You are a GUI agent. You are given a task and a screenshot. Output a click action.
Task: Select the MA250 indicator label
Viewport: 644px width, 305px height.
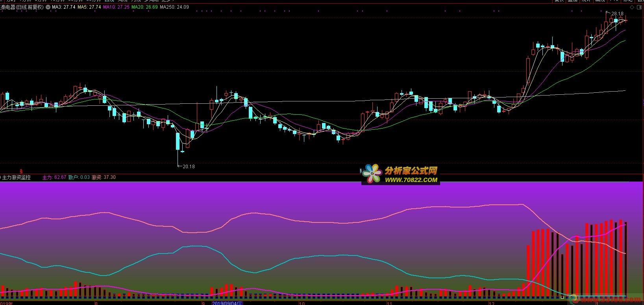click(x=174, y=7)
